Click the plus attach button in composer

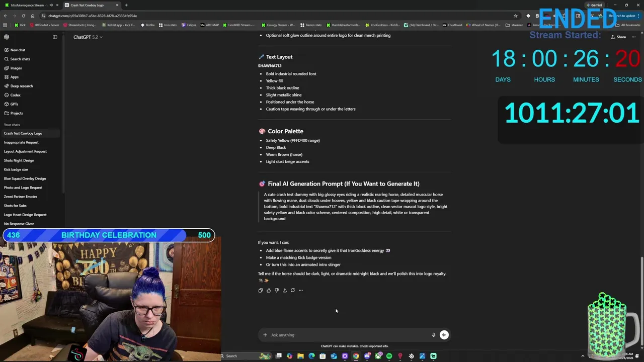pos(265,335)
